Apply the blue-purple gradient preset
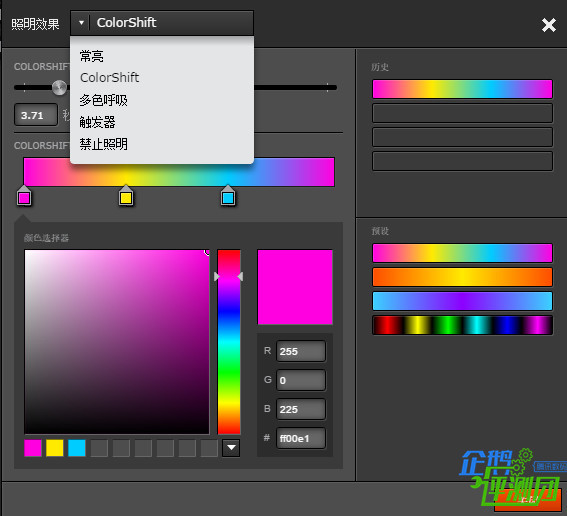The image size is (567, 516). 462,301
